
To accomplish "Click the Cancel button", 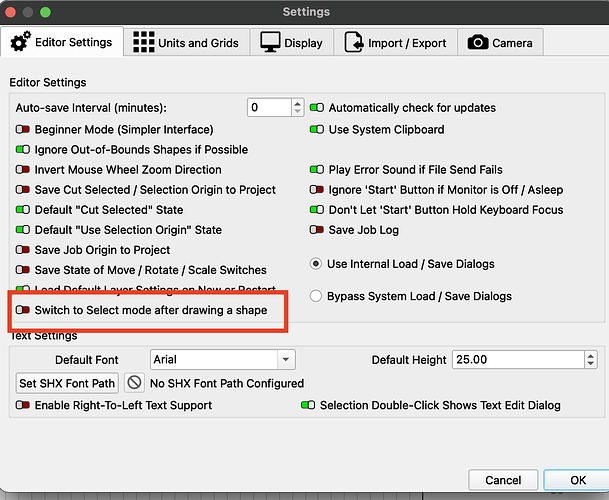I will pyautogui.click(x=503, y=480).
